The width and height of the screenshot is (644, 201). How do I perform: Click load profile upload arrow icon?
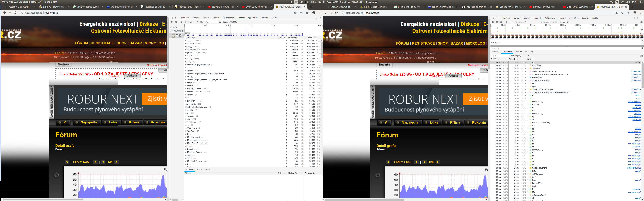pos(507,22)
